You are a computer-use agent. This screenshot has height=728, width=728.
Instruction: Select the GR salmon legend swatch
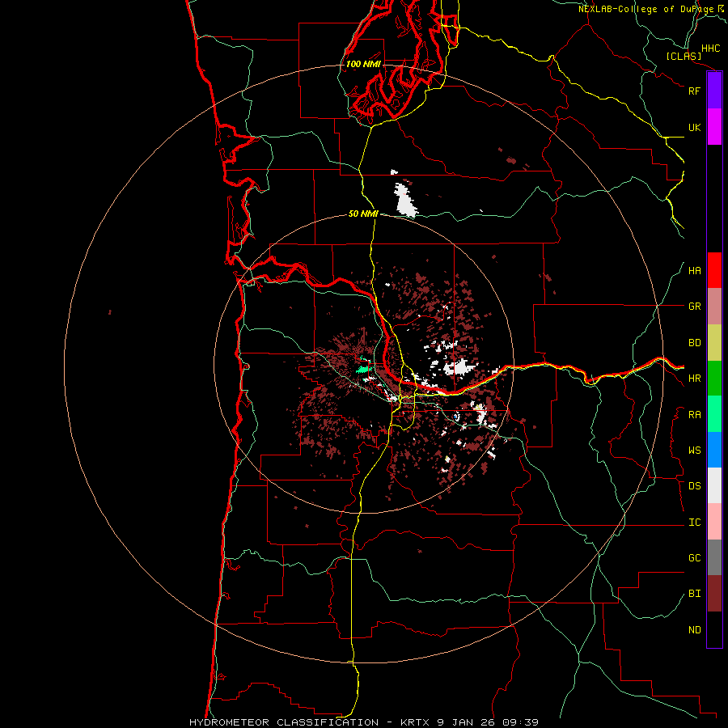(714, 307)
